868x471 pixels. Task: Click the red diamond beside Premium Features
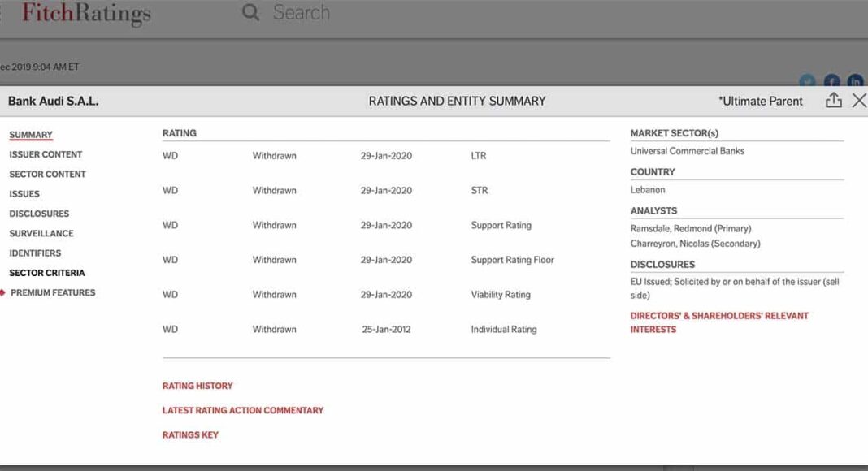pyautogui.click(x=3, y=293)
